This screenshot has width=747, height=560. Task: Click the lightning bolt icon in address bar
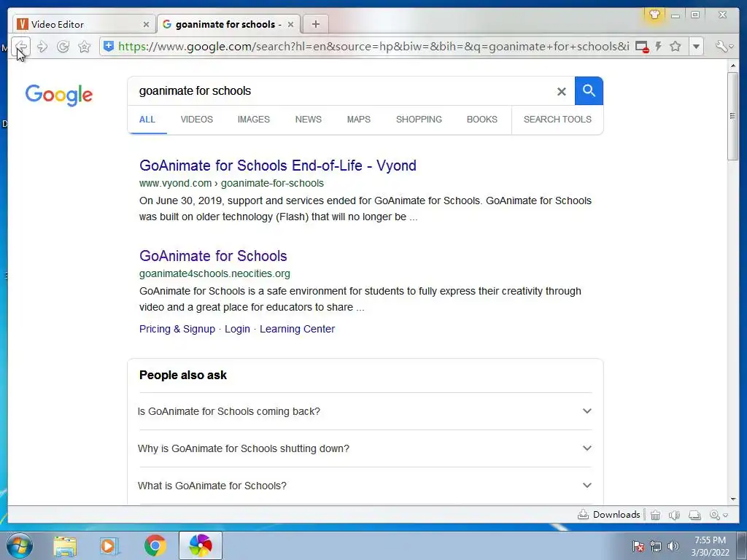point(659,46)
